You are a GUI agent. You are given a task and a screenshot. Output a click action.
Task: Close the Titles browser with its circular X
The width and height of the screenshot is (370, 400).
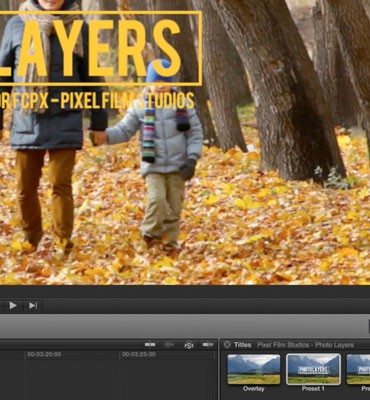[x=227, y=345]
